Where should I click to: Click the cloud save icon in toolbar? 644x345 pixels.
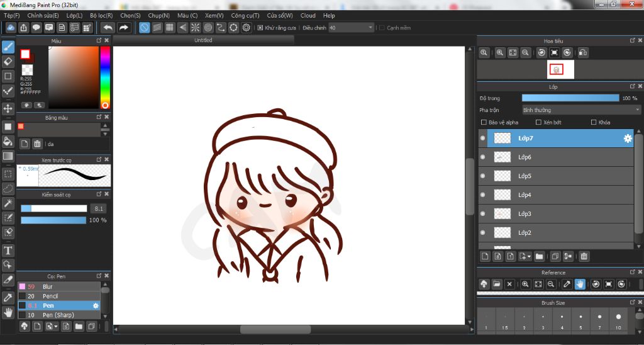(11, 28)
